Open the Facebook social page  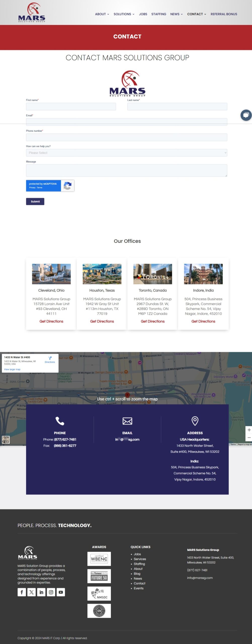coord(22,592)
